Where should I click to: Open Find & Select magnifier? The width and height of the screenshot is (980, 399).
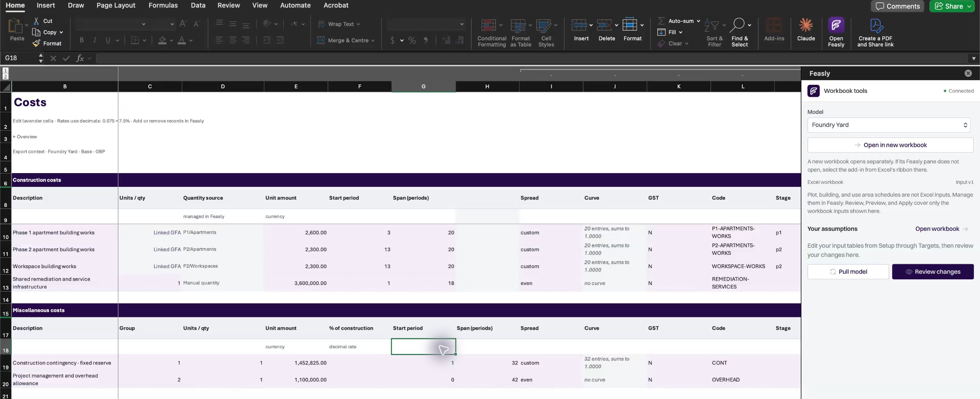pyautogui.click(x=737, y=25)
